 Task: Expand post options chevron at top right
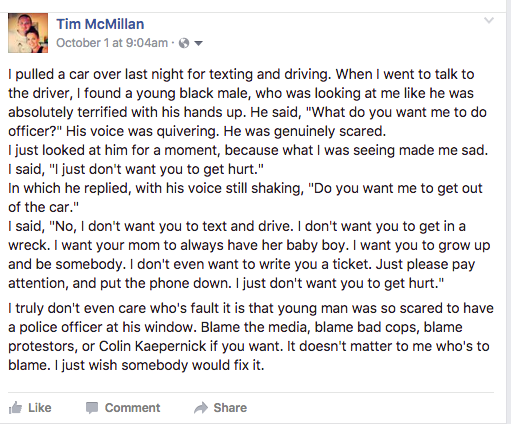pyautogui.click(x=489, y=21)
